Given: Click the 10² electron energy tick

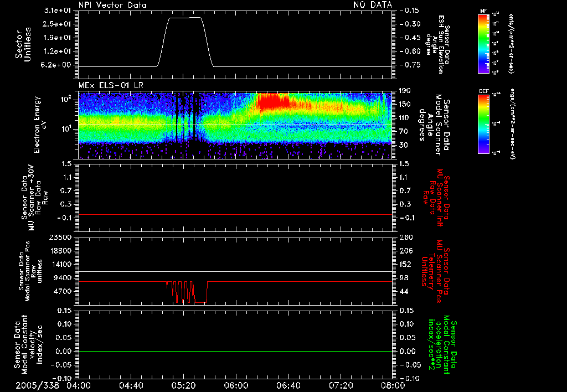Looking at the screenshot, I should point(65,99).
